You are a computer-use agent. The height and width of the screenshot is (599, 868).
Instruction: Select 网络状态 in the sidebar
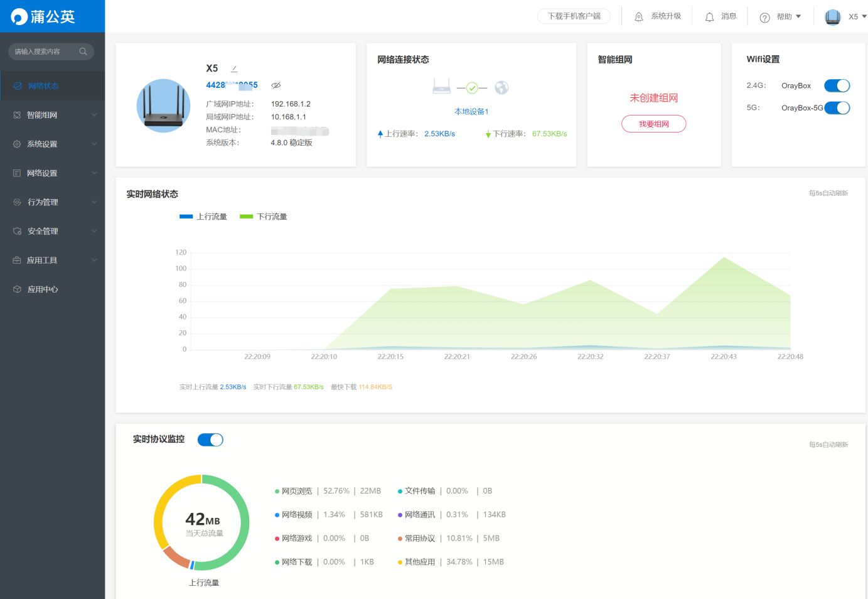click(x=43, y=86)
